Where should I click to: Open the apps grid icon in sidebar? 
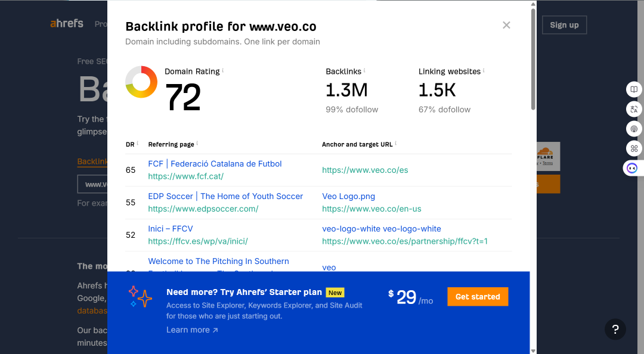(634, 148)
